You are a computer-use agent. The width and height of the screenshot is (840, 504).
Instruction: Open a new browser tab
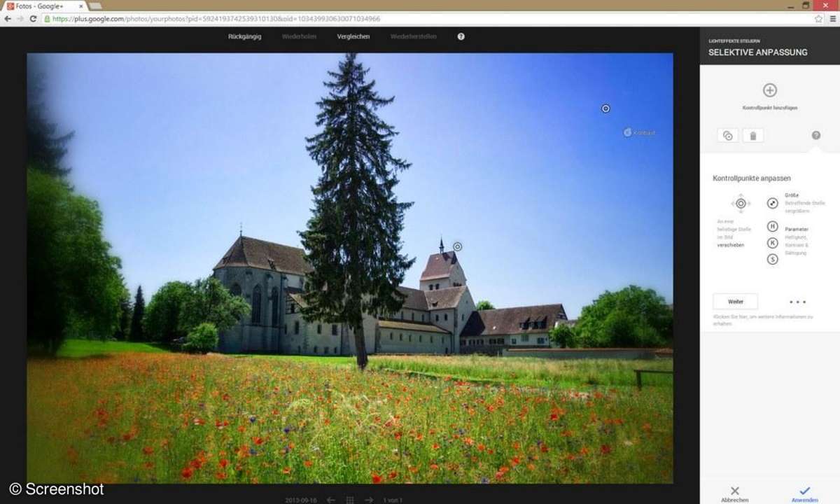click(95, 6)
